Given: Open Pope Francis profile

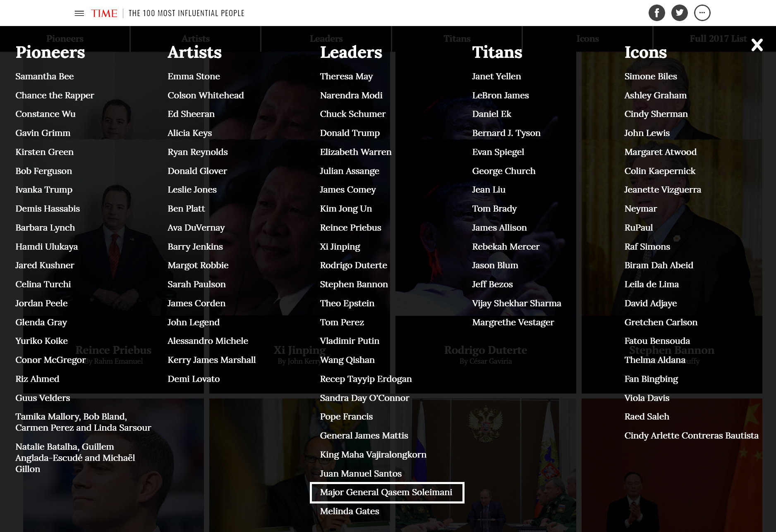Looking at the screenshot, I should point(346,417).
